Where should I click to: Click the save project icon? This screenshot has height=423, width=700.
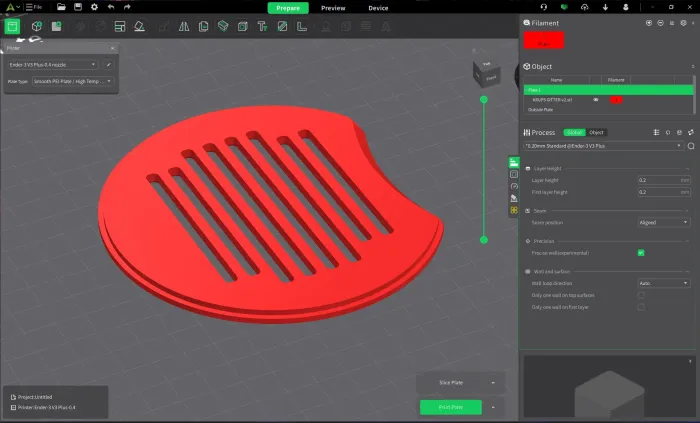click(77, 7)
